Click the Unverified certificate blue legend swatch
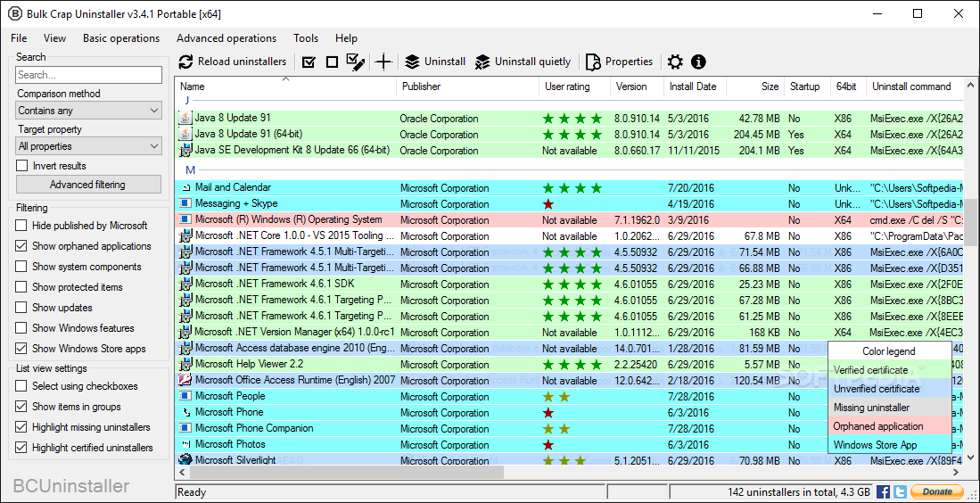This screenshot has height=503, width=980. point(889,389)
